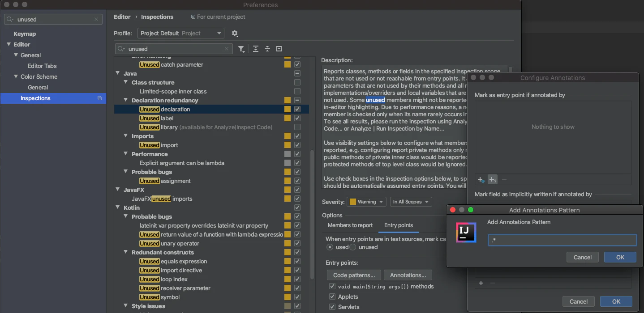Open Keymap settings in sidebar
This screenshot has width=644, height=313.
(25, 34)
